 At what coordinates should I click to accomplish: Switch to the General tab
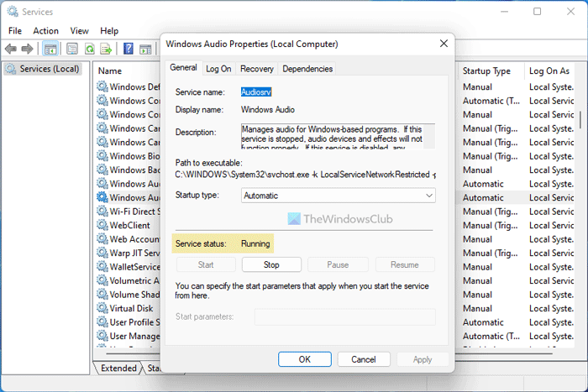click(183, 67)
